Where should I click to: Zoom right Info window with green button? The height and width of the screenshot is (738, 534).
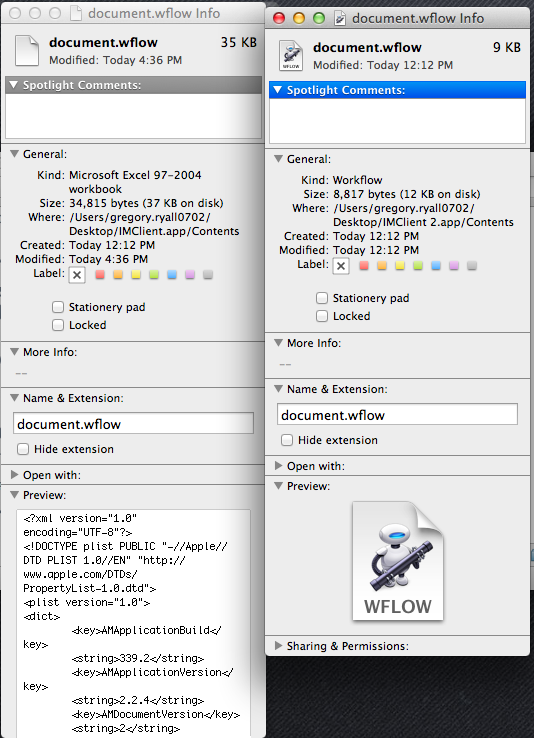click(x=319, y=18)
